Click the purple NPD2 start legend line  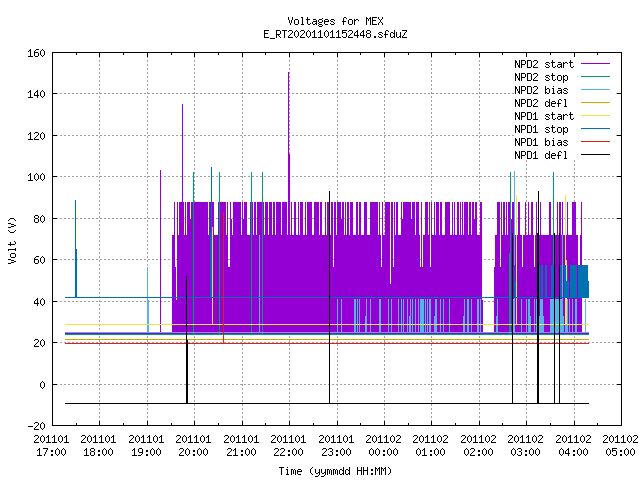click(x=595, y=64)
